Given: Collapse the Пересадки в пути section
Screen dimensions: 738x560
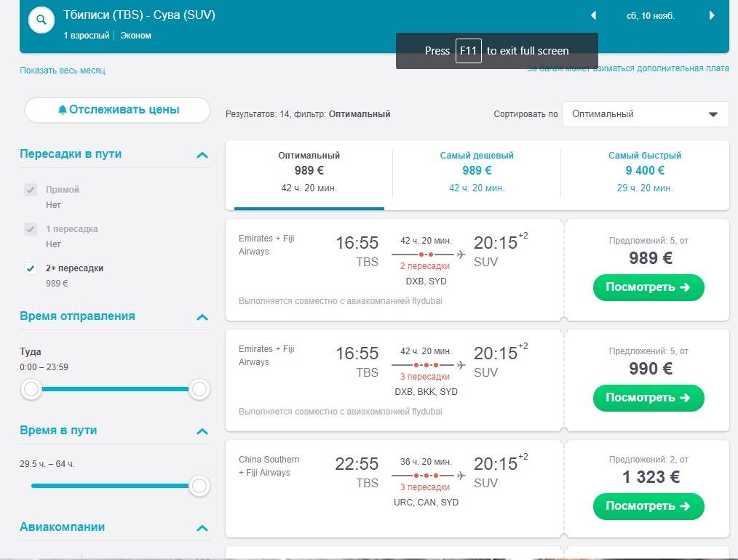Looking at the screenshot, I should (x=202, y=155).
